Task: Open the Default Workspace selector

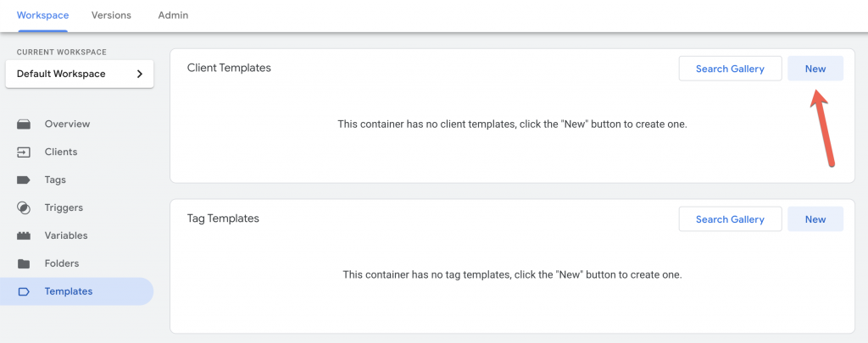Action: pos(80,75)
